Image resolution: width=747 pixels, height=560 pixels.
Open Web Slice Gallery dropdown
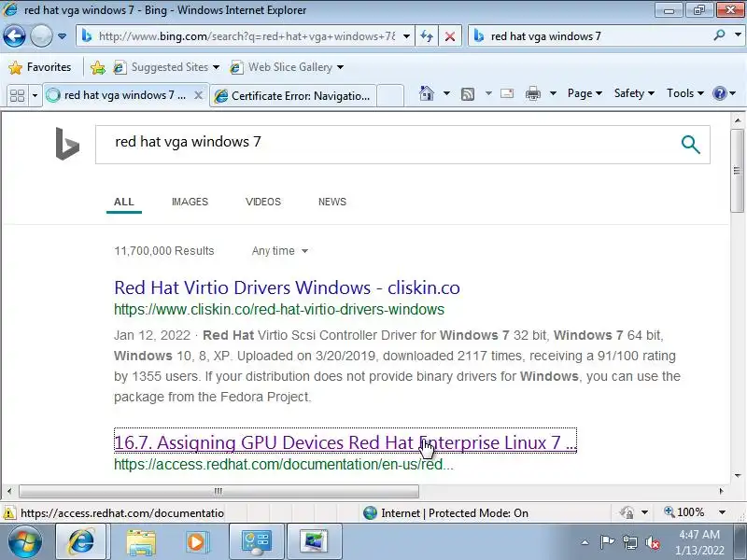point(340,67)
